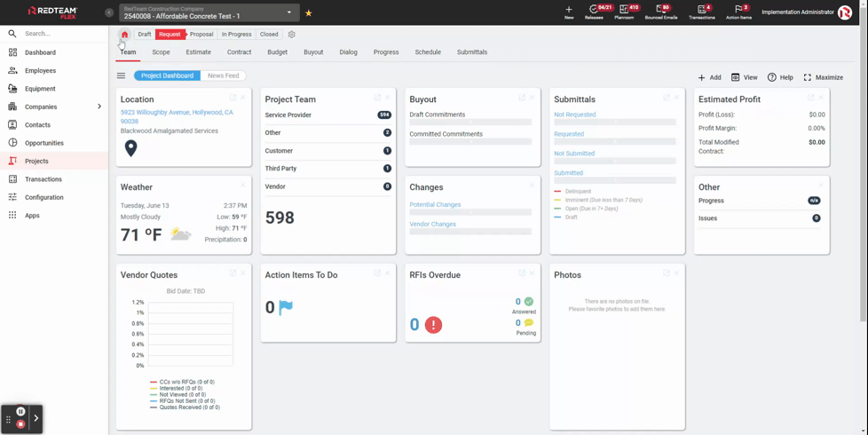Open the Schedule tab
Image resolution: width=868 pixels, height=435 pixels.
tap(428, 52)
